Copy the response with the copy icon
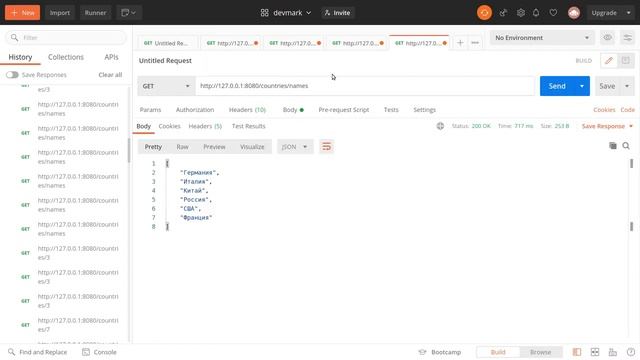640x360 pixels. click(613, 146)
